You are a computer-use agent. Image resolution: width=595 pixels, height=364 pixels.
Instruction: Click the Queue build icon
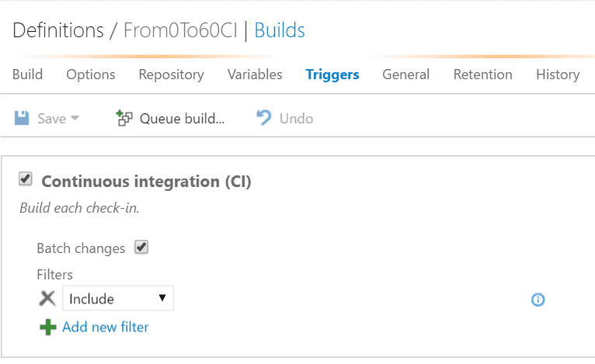point(124,118)
